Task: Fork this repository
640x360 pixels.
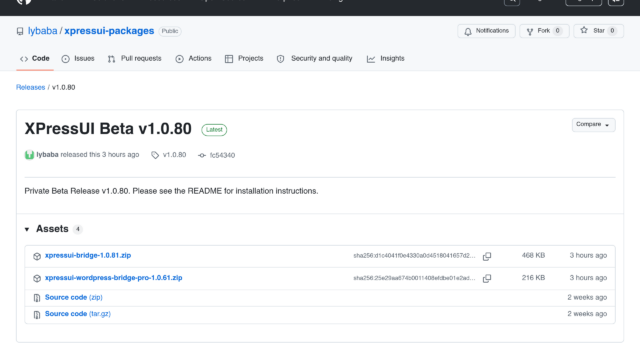Action: pyautogui.click(x=544, y=31)
